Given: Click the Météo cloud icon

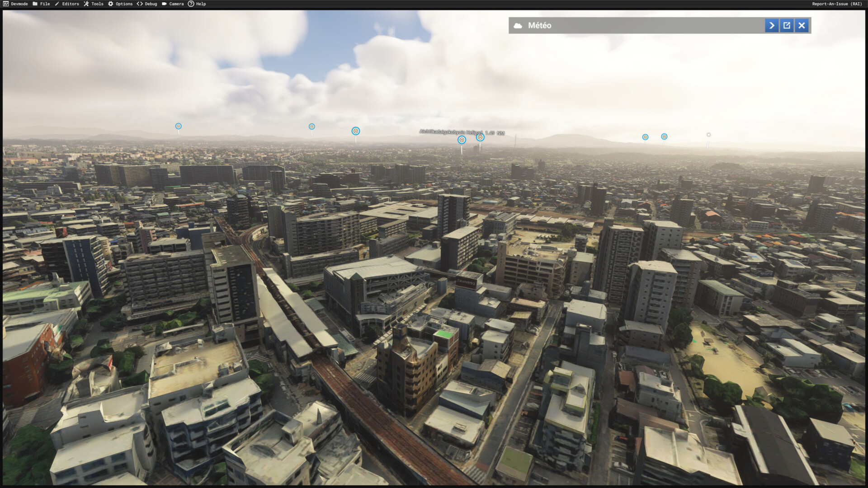Looking at the screenshot, I should 518,26.
